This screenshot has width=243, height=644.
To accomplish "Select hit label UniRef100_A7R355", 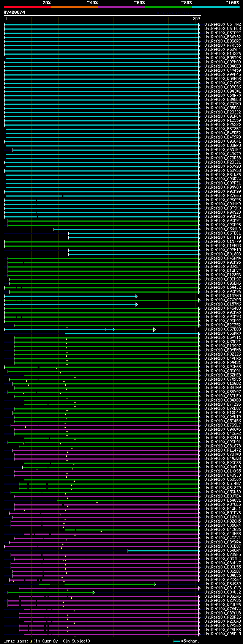I will (x=222, y=45).
